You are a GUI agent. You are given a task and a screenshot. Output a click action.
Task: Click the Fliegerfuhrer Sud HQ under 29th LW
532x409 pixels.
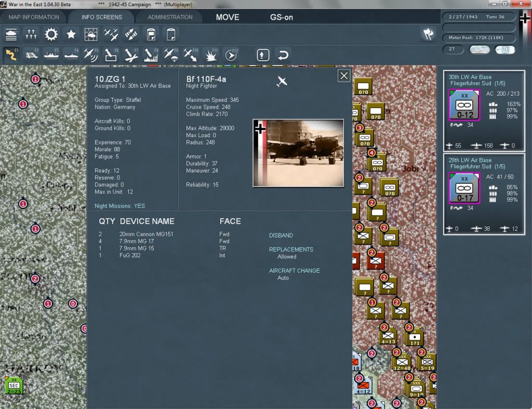point(477,167)
